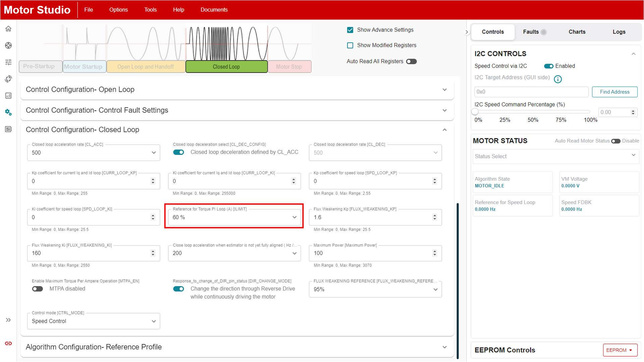
Task: Click the red link connection icon
Action: (x=8, y=343)
